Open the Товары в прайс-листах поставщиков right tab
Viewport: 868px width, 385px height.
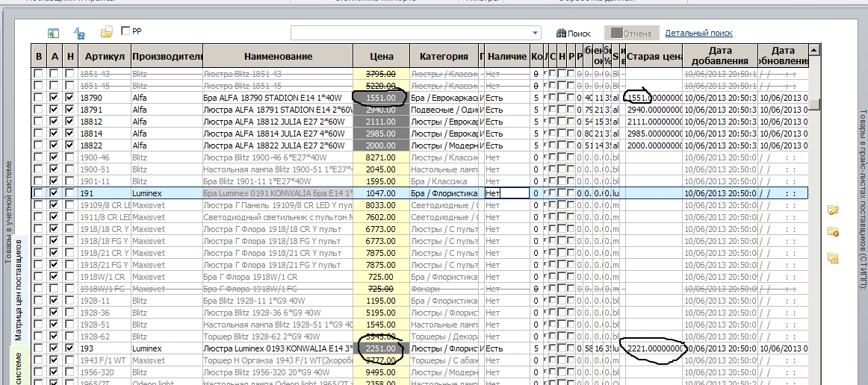tap(863, 198)
